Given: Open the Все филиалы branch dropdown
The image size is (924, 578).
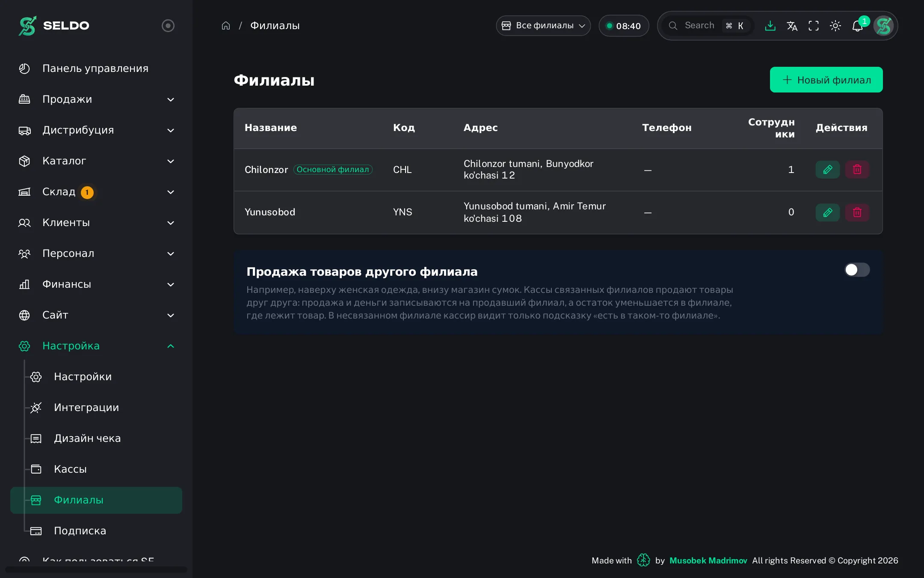Looking at the screenshot, I should (543, 26).
